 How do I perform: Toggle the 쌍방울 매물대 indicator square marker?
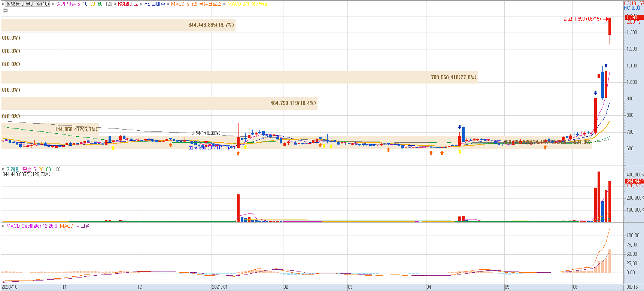pos(3,4)
